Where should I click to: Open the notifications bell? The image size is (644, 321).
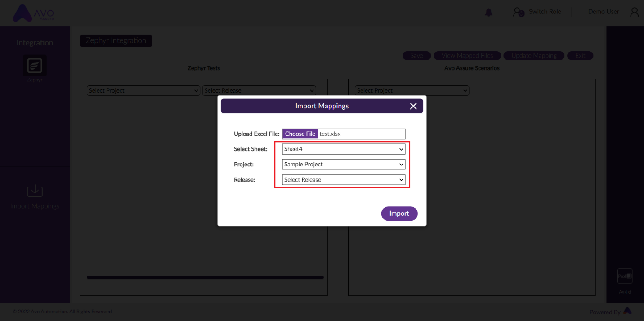[489, 13]
